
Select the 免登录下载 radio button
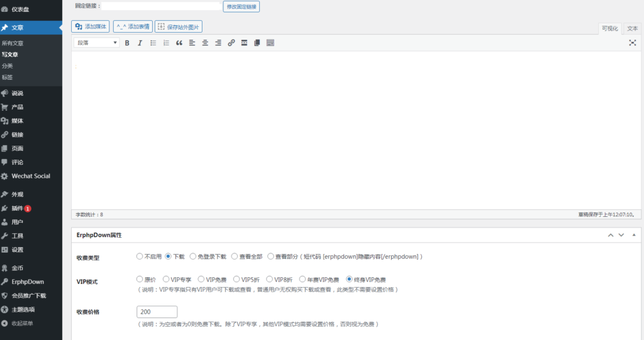coord(192,256)
